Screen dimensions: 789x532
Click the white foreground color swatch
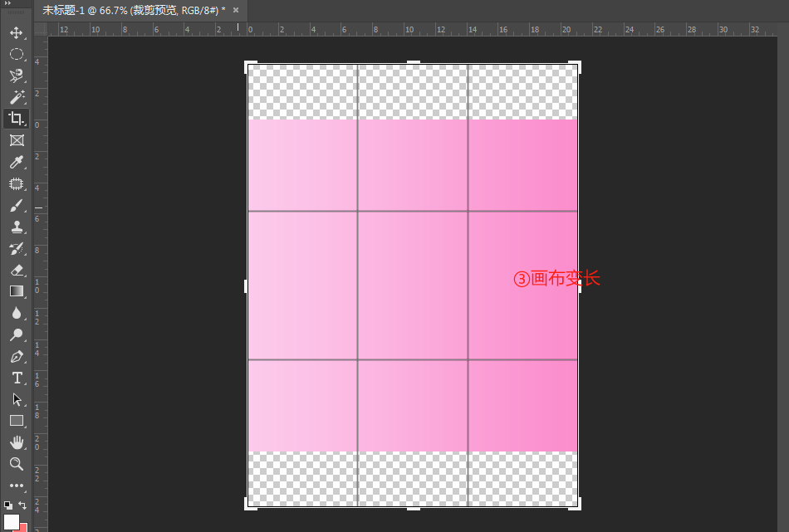coord(11,522)
